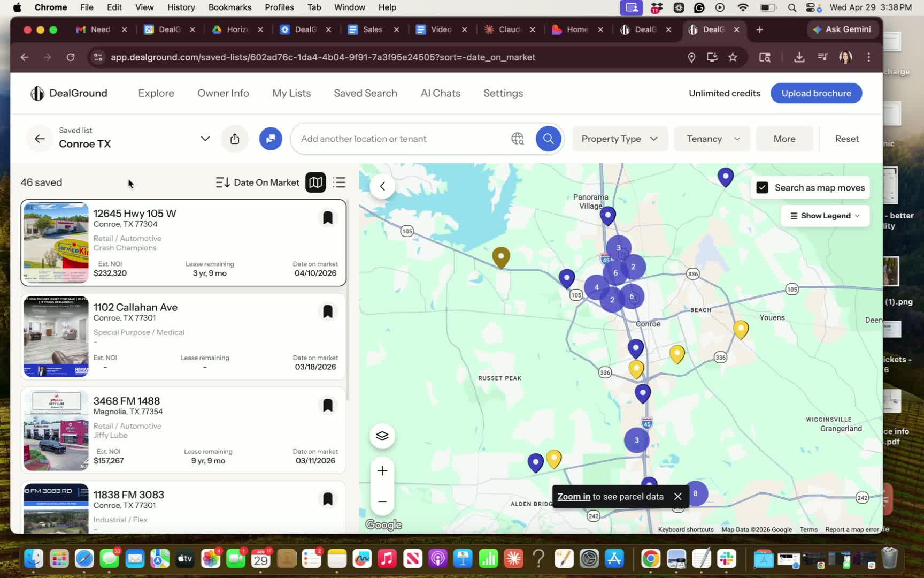The width and height of the screenshot is (924, 578).
Task: Open AI Chats page
Action: click(440, 93)
